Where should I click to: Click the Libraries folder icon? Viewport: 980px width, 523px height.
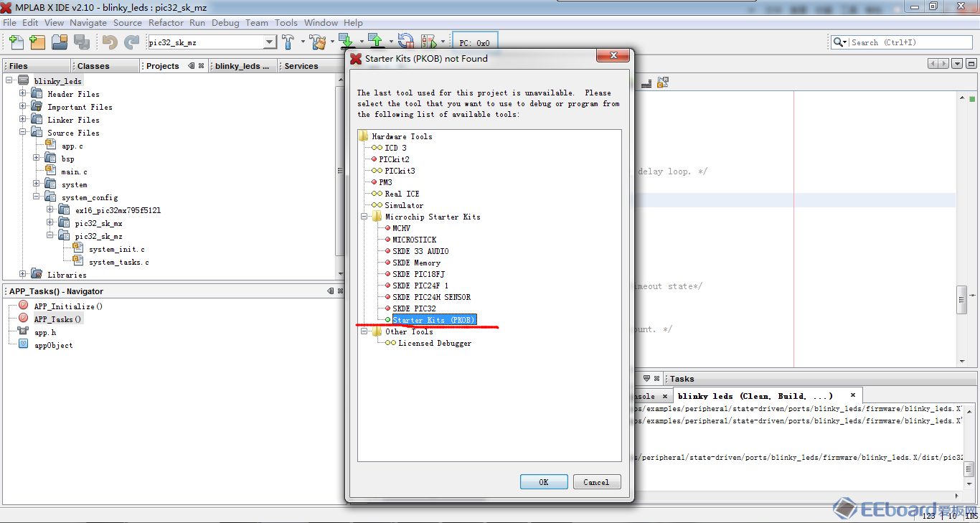37,275
